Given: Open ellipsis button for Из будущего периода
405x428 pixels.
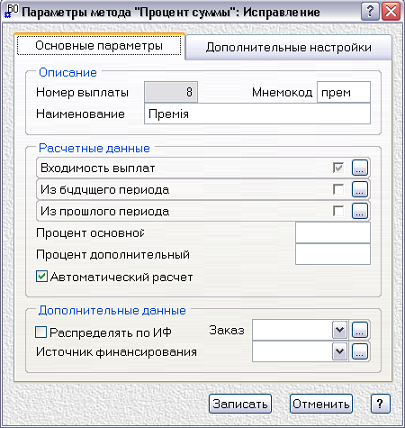Looking at the screenshot, I should [360, 189].
